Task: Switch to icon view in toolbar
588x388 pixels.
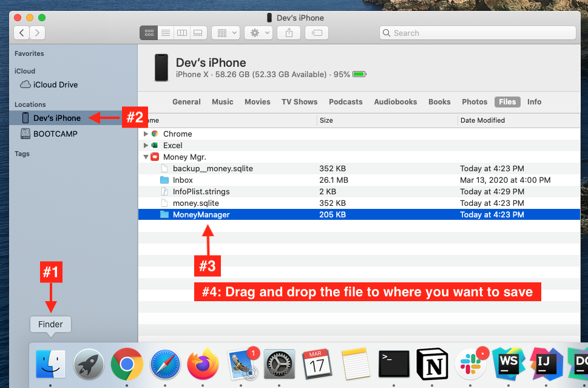Action: pos(149,33)
